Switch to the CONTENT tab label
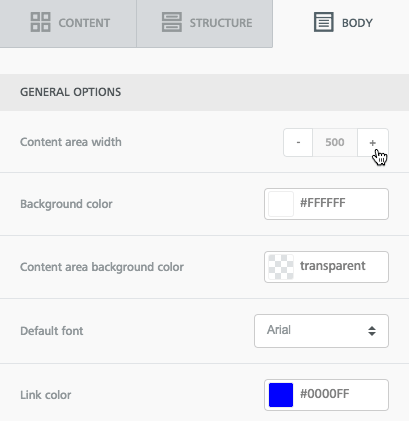The width and height of the screenshot is (409, 421). pyautogui.click(x=84, y=23)
